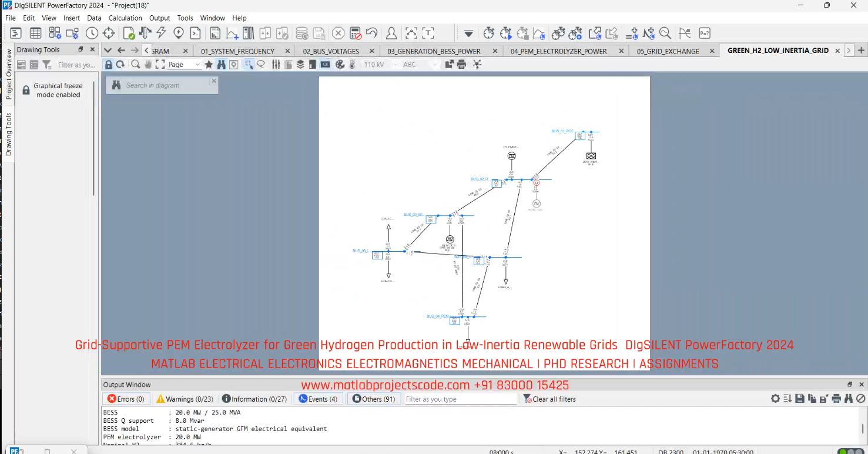
Task: Click the lasso selection speech-bubble icon
Action: pyautogui.click(x=261, y=65)
